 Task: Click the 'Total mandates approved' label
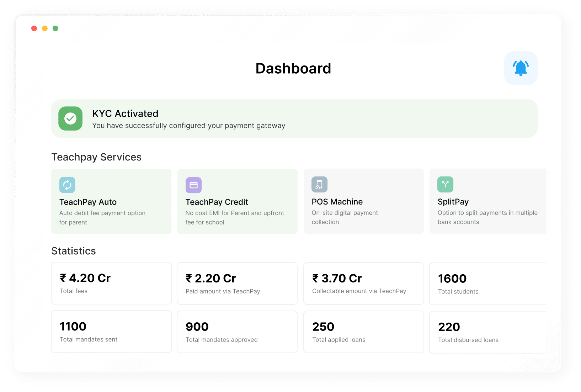222,340
